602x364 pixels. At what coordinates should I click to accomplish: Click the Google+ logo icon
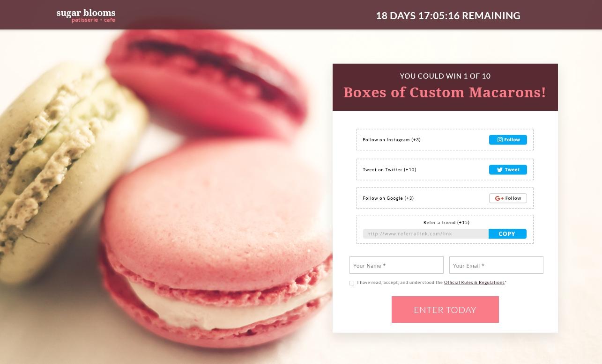(x=499, y=198)
